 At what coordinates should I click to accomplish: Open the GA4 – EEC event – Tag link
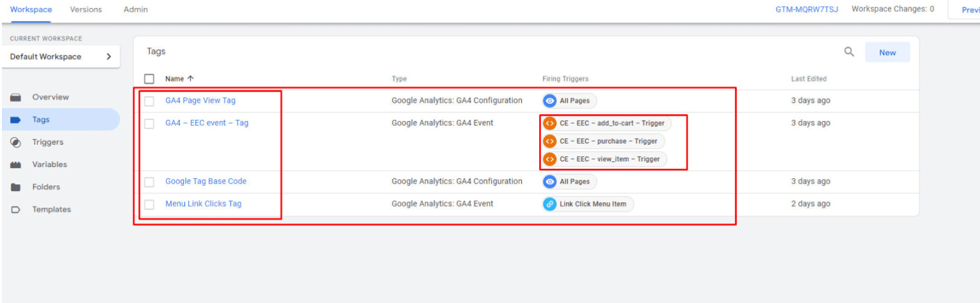tap(207, 123)
